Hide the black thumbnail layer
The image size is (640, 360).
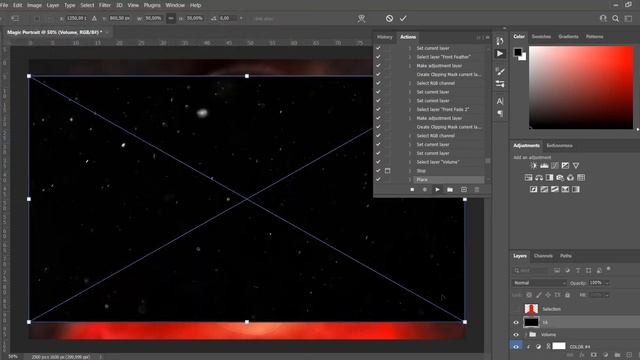pos(516,322)
